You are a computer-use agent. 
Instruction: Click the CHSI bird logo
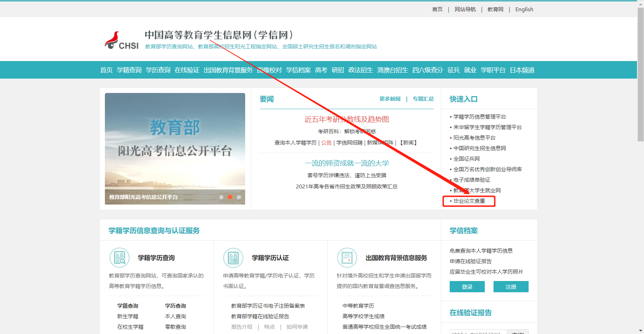121,41
